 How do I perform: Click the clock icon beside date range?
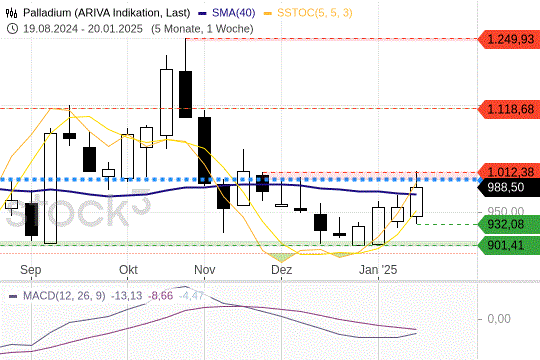pyautogui.click(x=12, y=29)
